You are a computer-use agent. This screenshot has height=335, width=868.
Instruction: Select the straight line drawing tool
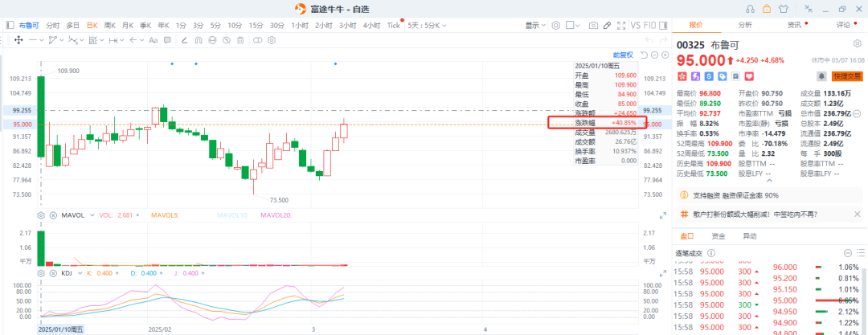pyautogui.click(x=33, y=40)
